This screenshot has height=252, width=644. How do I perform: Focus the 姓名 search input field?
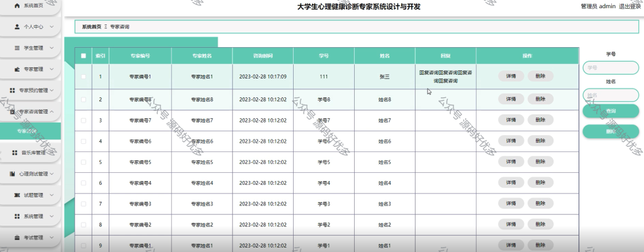click(611, 96)
